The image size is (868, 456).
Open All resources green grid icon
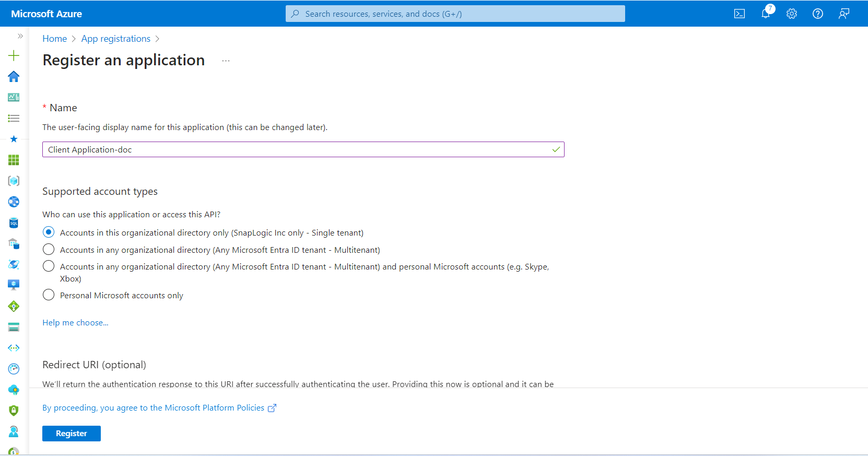(14, 160)
